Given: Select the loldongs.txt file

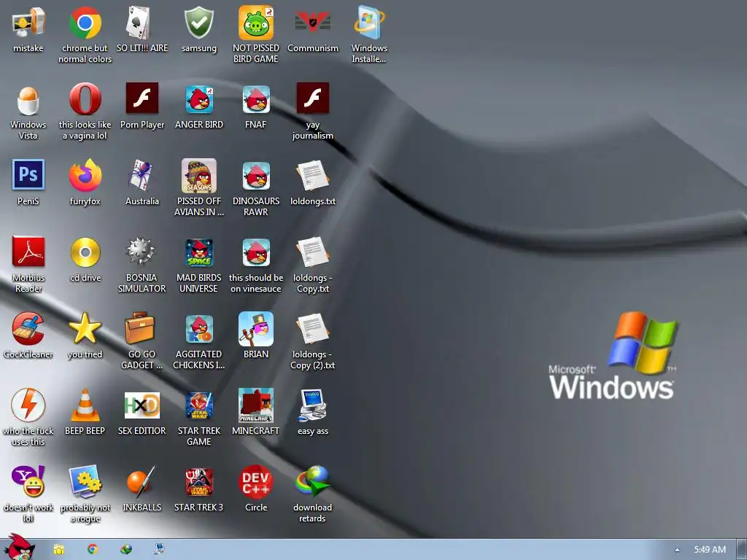Looking at the screenshot, I should pos(312,176).
